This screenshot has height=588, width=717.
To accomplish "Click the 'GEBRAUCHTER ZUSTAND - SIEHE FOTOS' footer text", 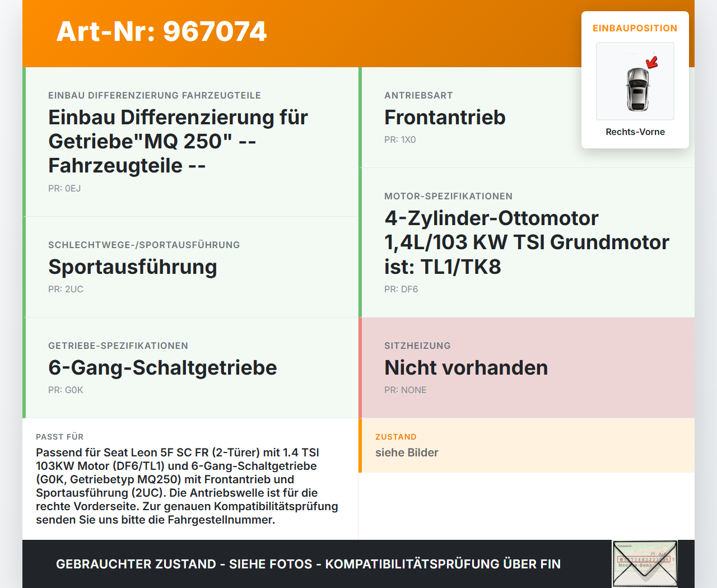I will pyautogui.click(x=308, y=564).
